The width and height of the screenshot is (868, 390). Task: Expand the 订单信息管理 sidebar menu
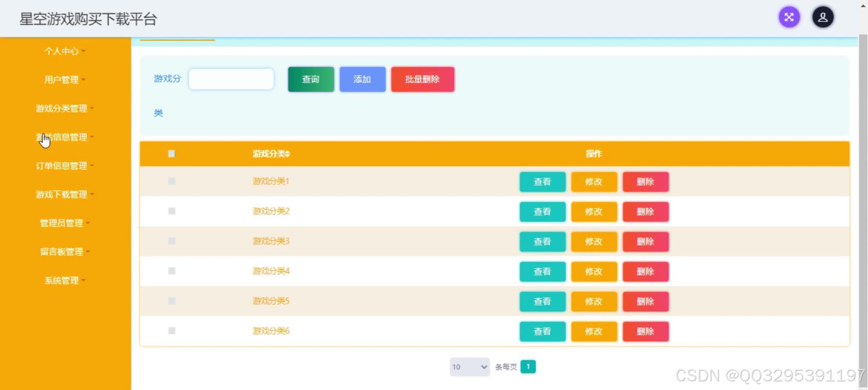point(65,166)
